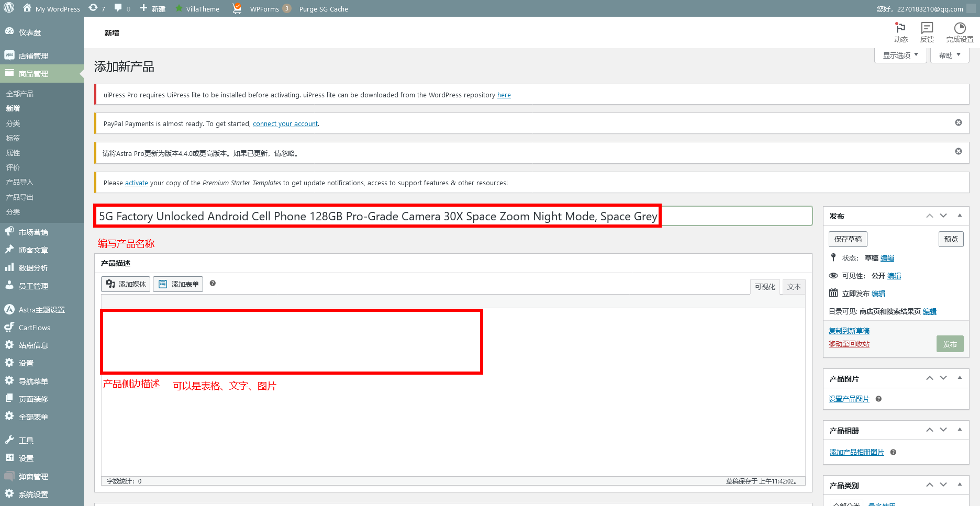This screenshot has width=980, height=506.
Task: Move the 发布 panel up
Action: point(930,216)
